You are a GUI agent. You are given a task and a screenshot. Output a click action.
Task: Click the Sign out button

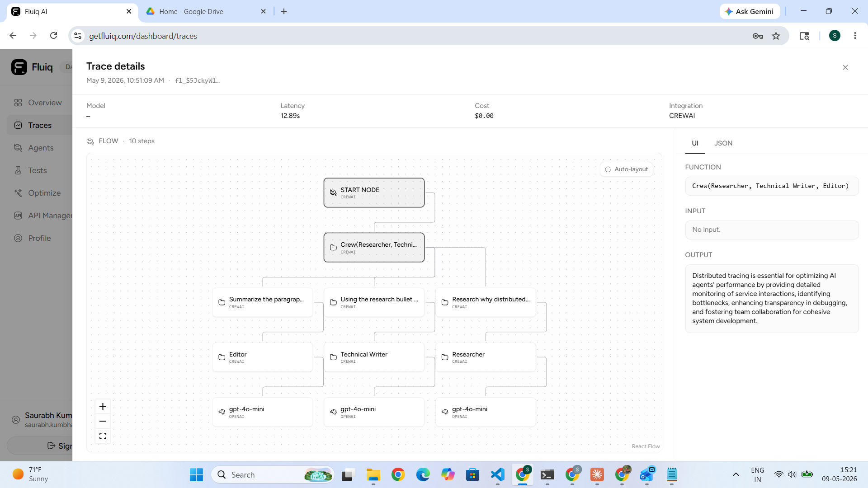pyautogui.click(x=40, y=446)
